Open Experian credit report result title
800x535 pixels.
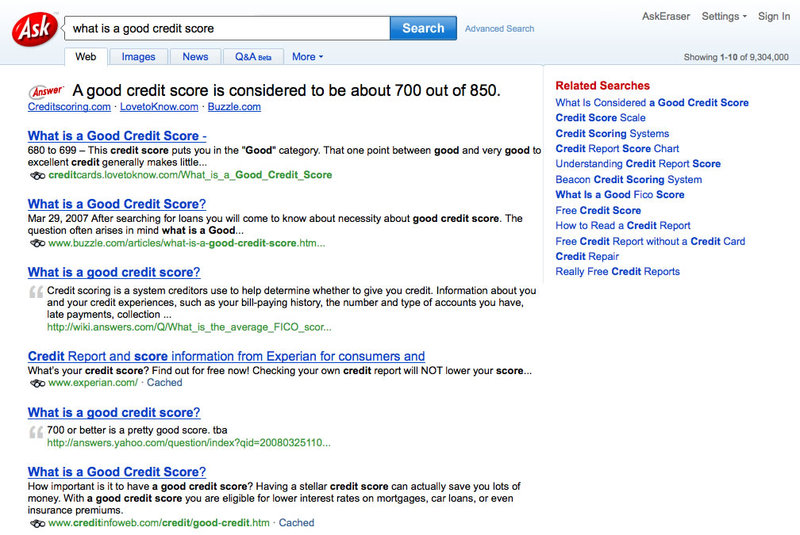click(226, 356)
